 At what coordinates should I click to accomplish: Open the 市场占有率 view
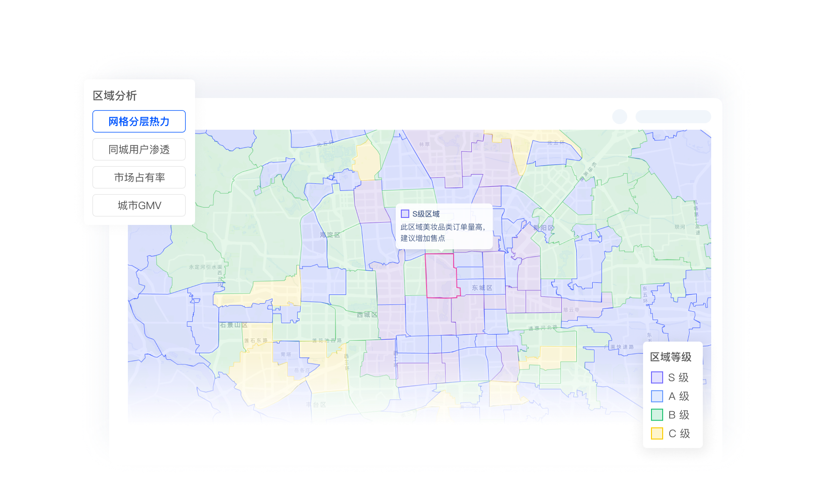pos(139,177)
